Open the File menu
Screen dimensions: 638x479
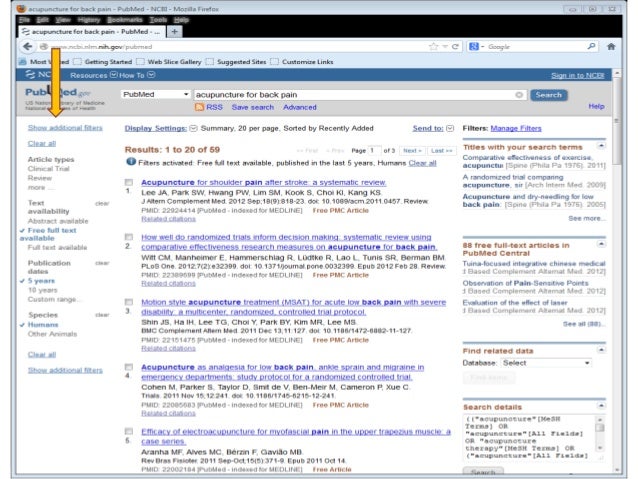[24, 20]
